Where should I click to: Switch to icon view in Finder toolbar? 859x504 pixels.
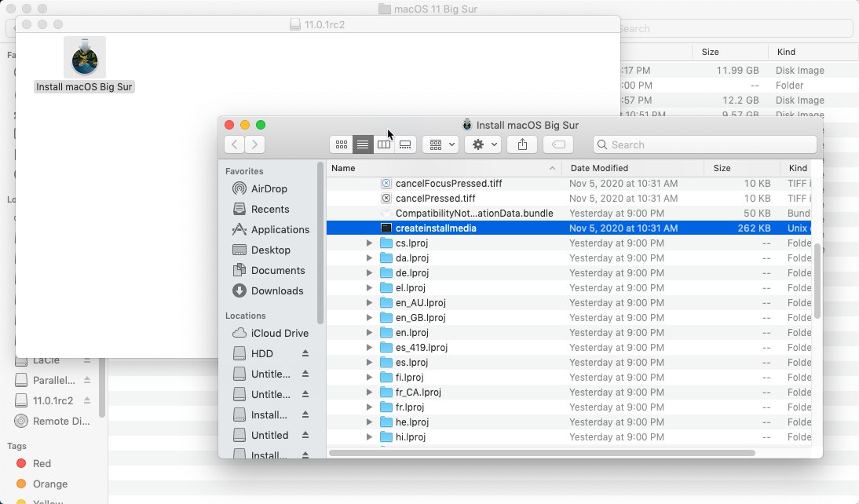coord(342,144)
